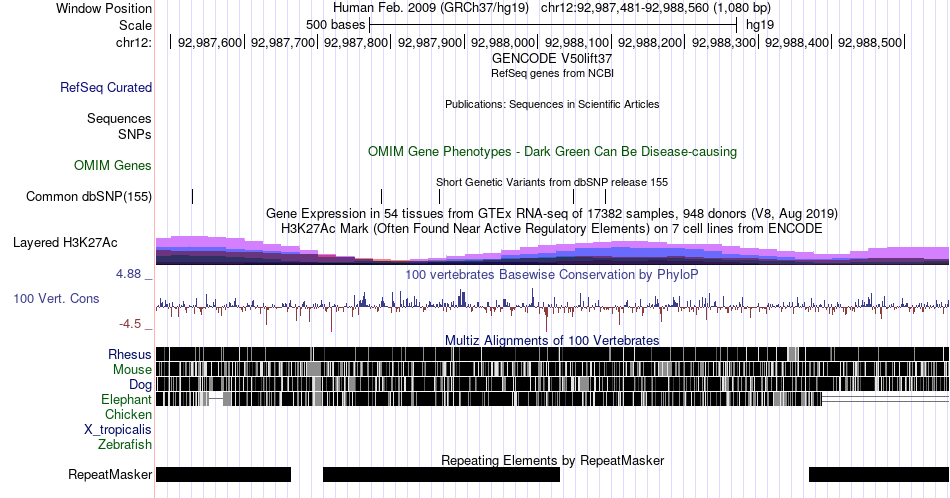The height and width of the screenshot is (498, 950).
Task: Click the Scale label
Action: [136, 25]
